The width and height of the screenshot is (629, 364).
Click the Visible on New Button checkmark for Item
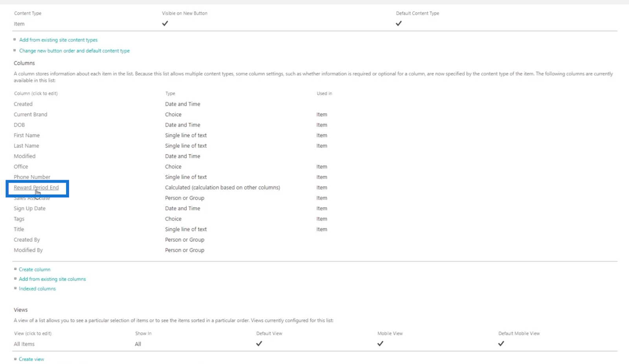165,24
